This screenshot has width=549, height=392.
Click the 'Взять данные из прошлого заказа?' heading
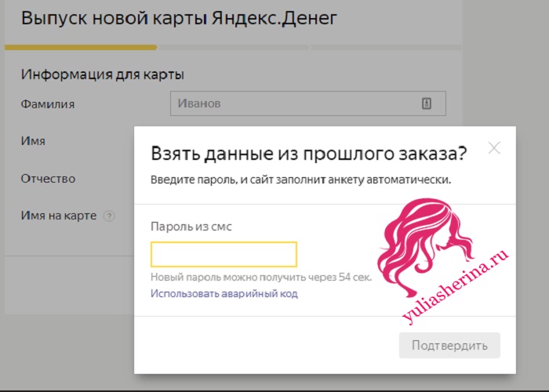pyautogui.click(x=309, y=154)
